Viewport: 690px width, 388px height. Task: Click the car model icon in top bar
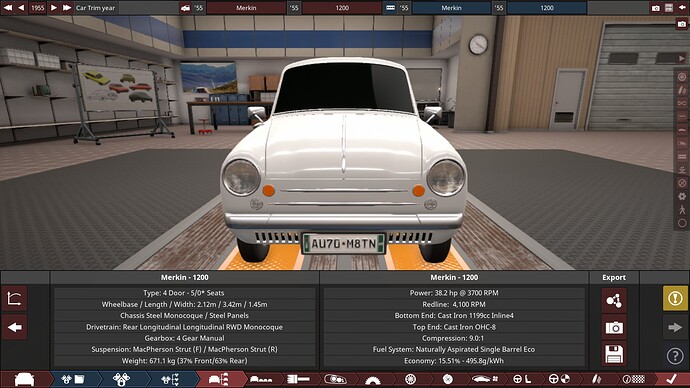point(185,8)
